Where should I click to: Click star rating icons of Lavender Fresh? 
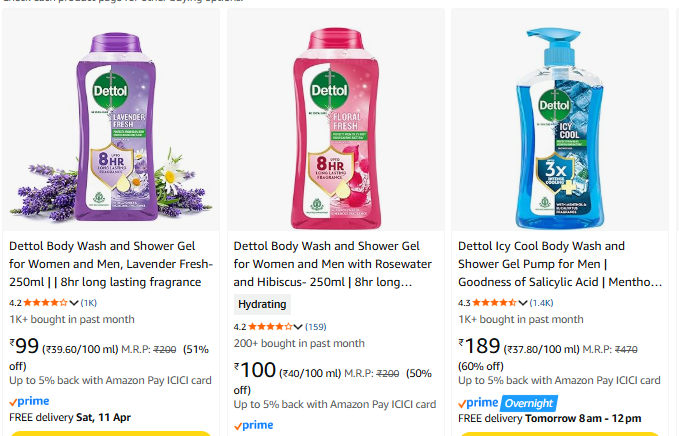[46, 302]
